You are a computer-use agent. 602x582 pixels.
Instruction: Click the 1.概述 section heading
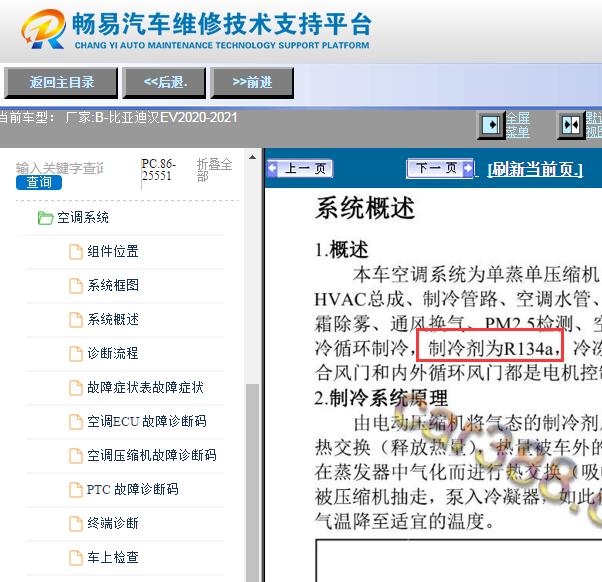click(341, 250)
